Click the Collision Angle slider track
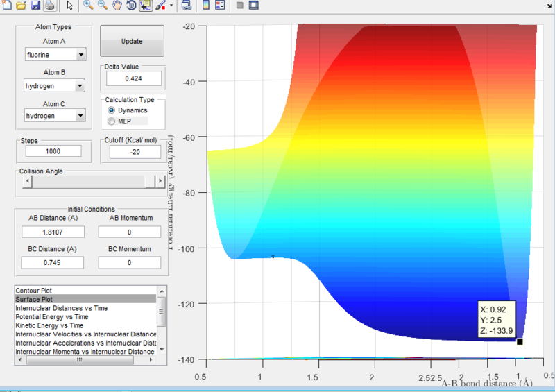 pyautogui.click(x=87, y=181)
